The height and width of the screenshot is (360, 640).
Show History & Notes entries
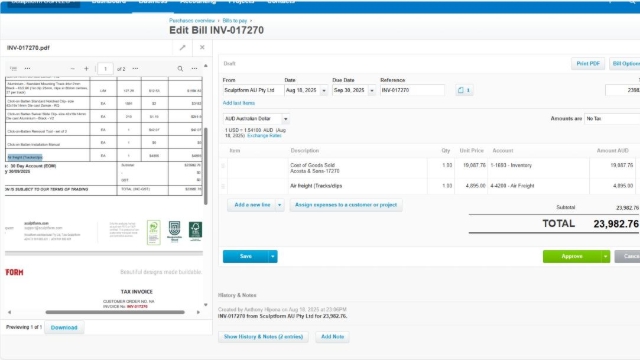coord(263,337)
